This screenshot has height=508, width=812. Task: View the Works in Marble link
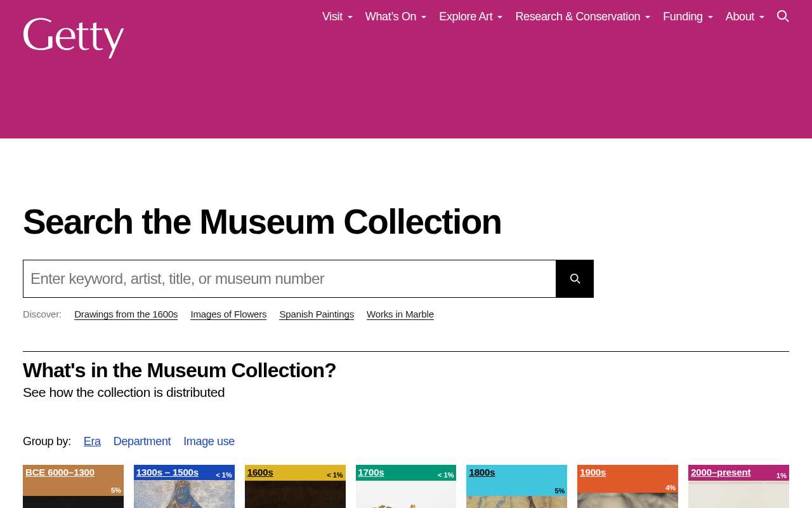click(x=400, y=314)
